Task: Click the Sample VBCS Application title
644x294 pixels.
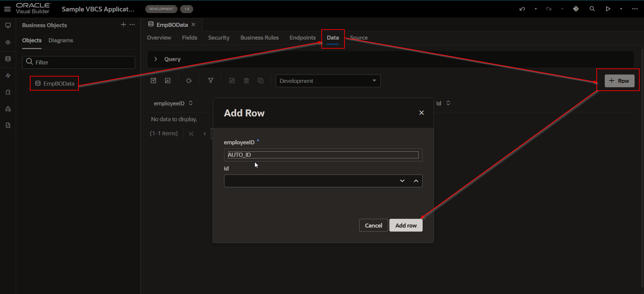Action: click(98, 9)
